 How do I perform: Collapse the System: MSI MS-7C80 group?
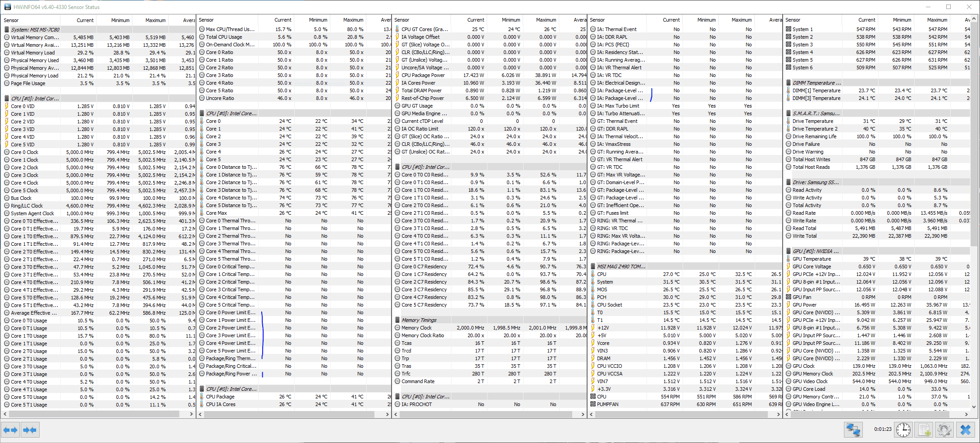[x=7, y=30]
